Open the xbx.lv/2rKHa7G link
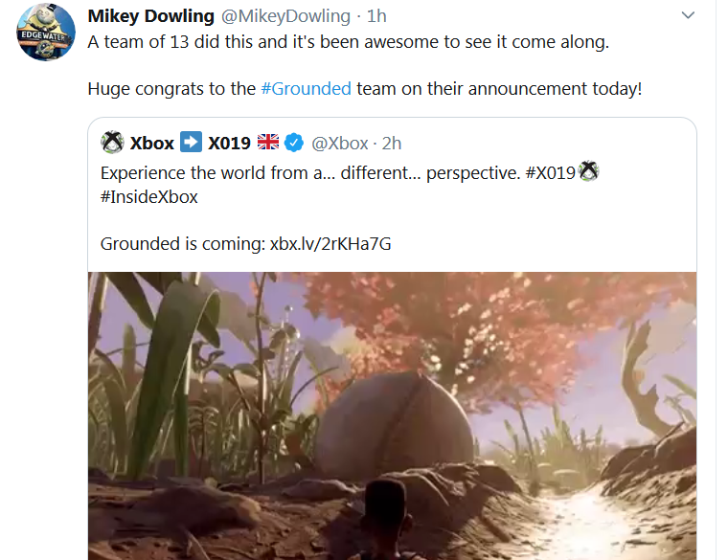The image size is (728, 560). [x=329, y=243]
